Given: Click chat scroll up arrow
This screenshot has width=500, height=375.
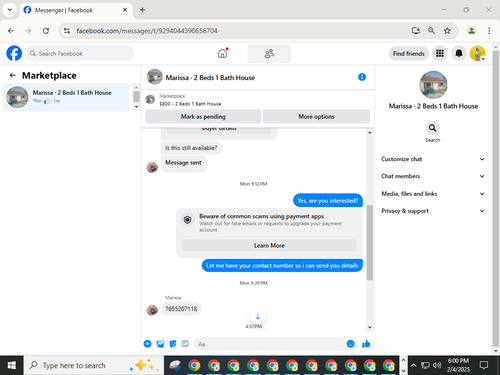Looking at the screenshot, I should [x=370, y=133].
